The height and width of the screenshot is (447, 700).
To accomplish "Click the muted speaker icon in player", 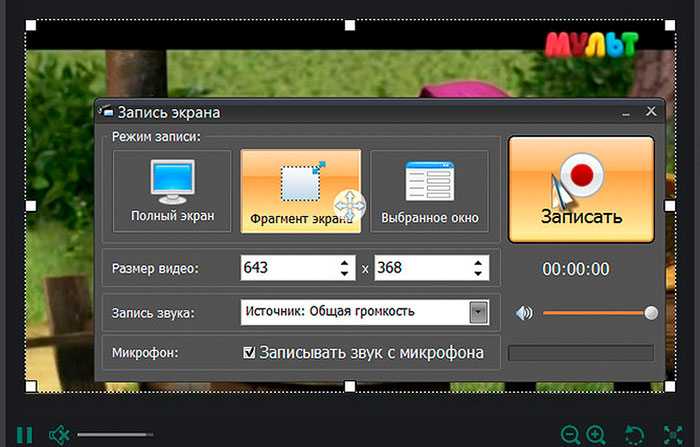I will [x=59, y=435].
